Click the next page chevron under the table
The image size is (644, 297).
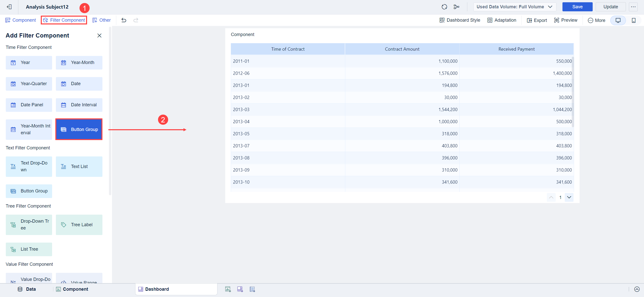tap(569, 197)
